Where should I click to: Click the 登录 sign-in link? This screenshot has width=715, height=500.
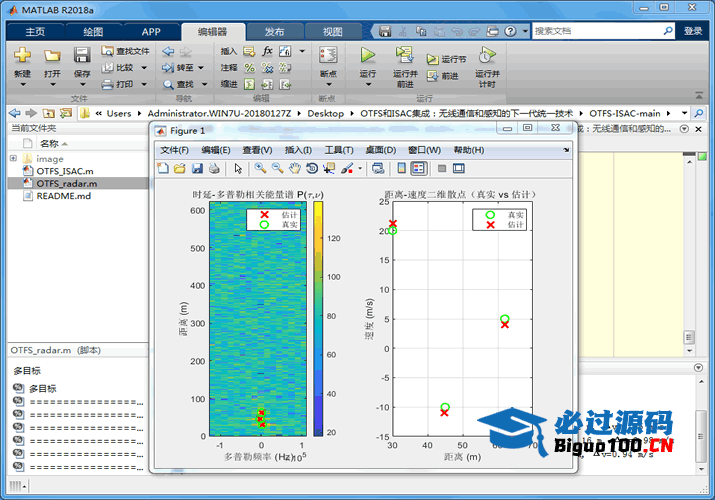tap(692, 31)
